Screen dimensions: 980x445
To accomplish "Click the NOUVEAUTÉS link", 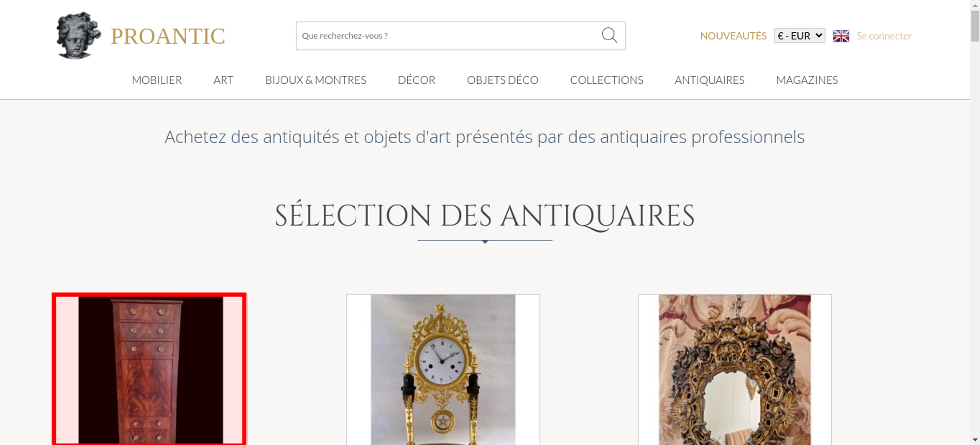I will pos(733,36).
